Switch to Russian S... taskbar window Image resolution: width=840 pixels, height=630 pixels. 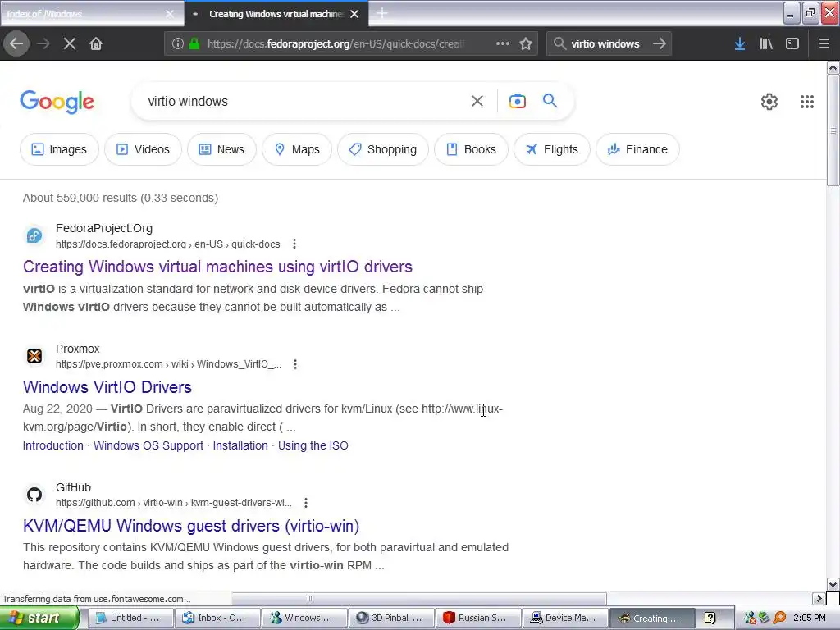point(478,618)
